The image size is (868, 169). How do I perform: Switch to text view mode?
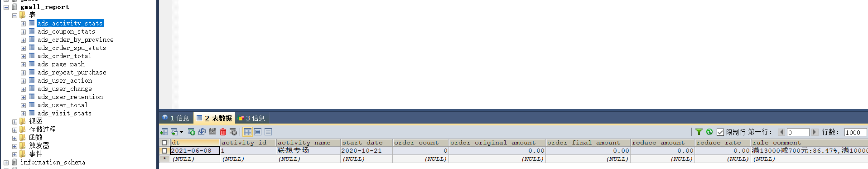[268, 132]
